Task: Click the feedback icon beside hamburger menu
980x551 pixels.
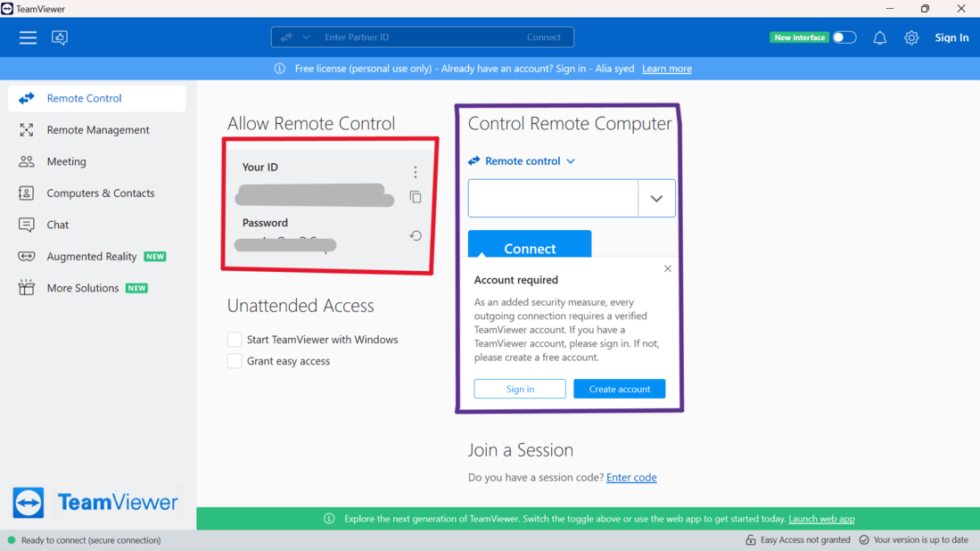Action: (x=60, y=37)
